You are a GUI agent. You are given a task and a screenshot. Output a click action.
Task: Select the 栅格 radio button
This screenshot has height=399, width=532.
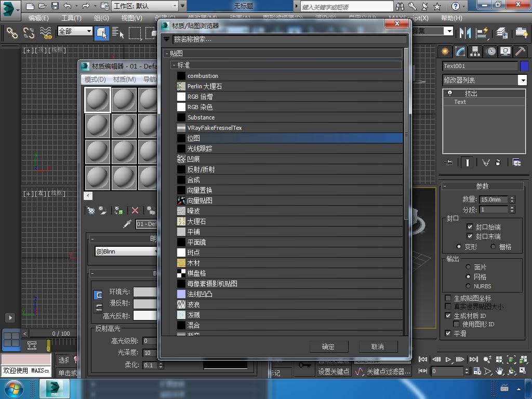[x=493, y=246]
